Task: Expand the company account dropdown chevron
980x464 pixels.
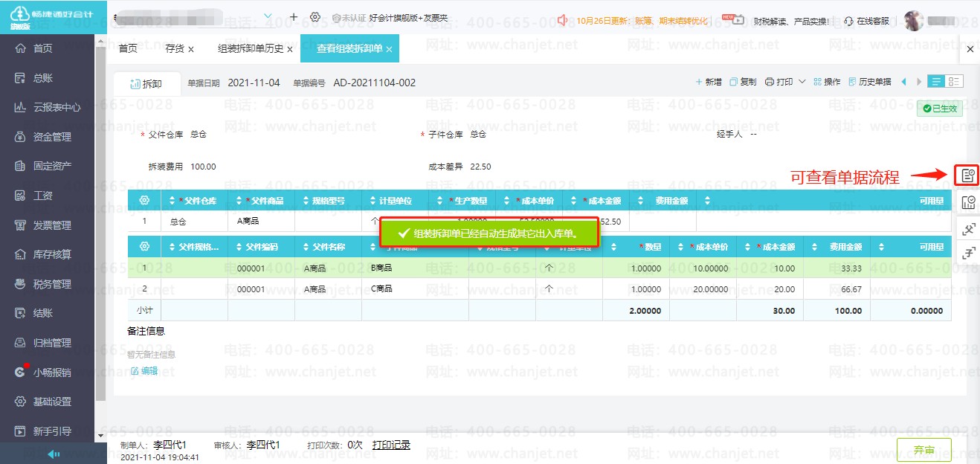Action: click(268, 16)
